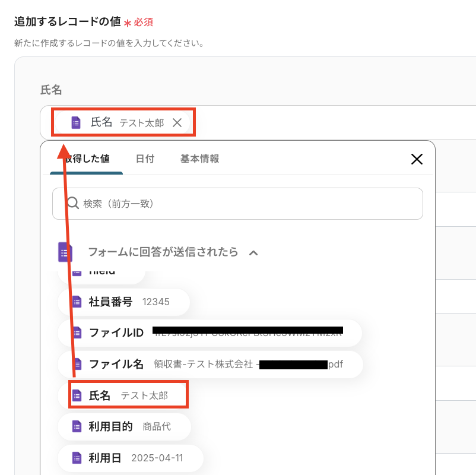Collapse the フォームに回答が送信されたら section chevron

253,253
